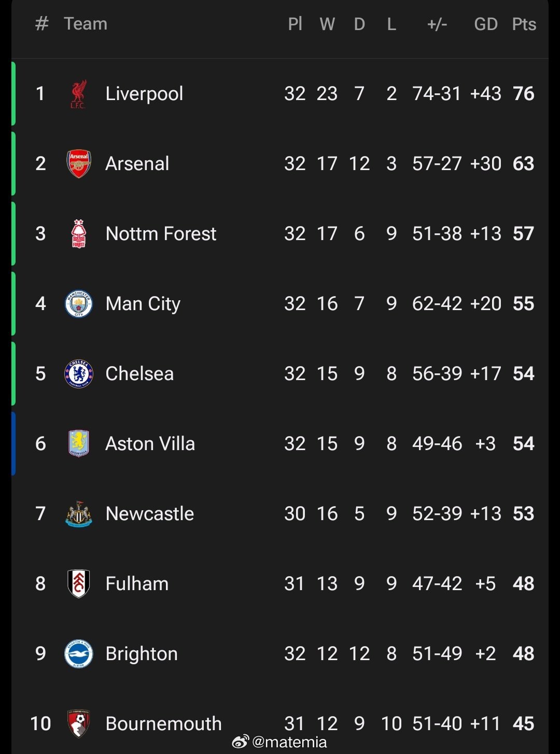Tap Man City's 62-42 goals record
The height and width of the screenshot is (754, 560).
click(x=437, y=304)
